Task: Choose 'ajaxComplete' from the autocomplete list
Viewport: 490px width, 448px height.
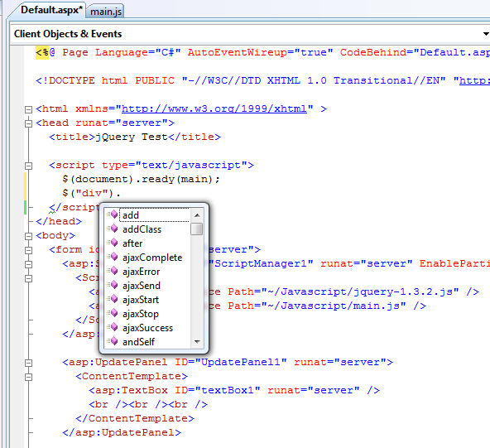Action: click(x=152, y=258)
